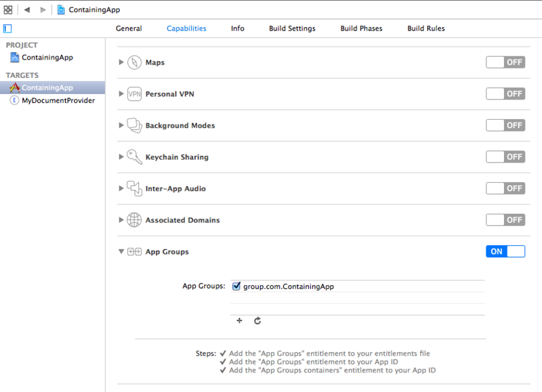This screenshot has width=542, height=392.
Task: Click the Keychain Sharing key icon
Action: (134, 157)
